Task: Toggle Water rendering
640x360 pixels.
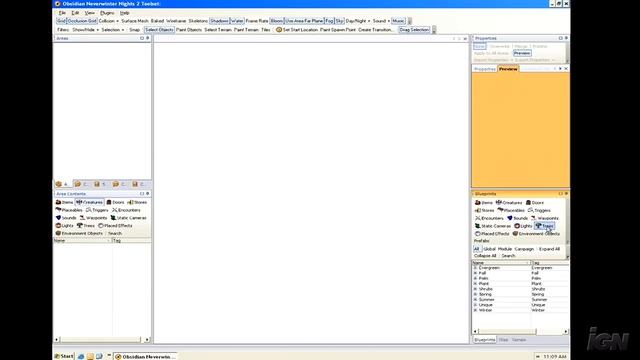Action: (x=237, y=21)
